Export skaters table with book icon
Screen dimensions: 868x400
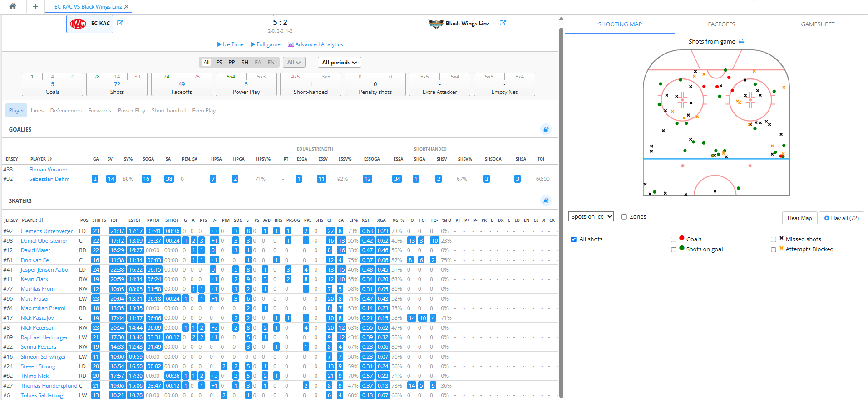546,200
